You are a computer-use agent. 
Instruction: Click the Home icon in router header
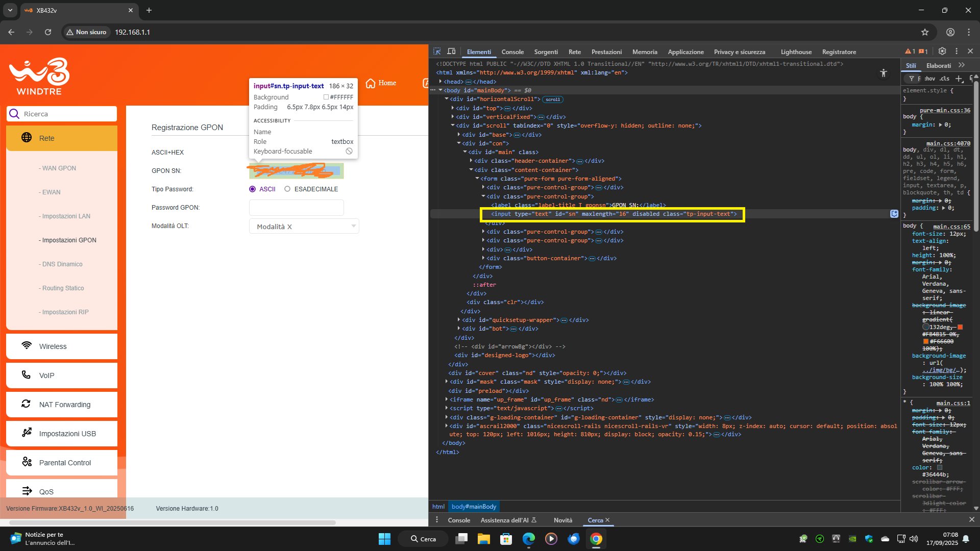(371, 83)
